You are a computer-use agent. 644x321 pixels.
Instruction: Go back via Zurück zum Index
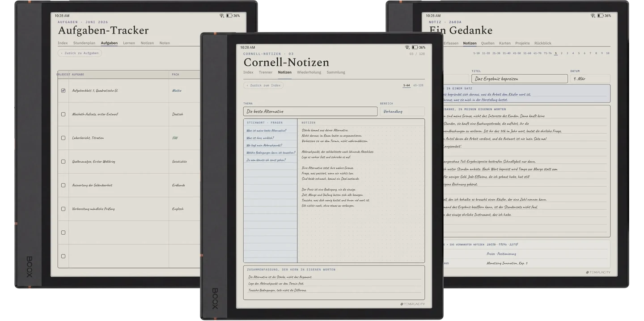pos(263,85)
